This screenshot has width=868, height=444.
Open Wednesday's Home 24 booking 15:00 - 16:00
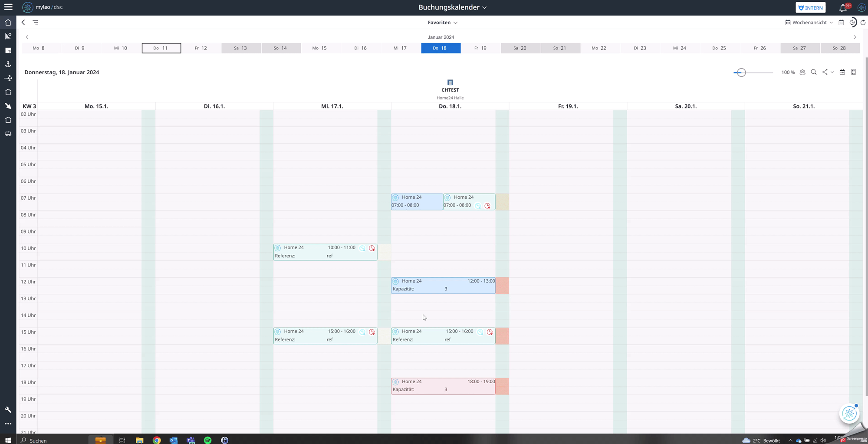click(x=325, y=335)
